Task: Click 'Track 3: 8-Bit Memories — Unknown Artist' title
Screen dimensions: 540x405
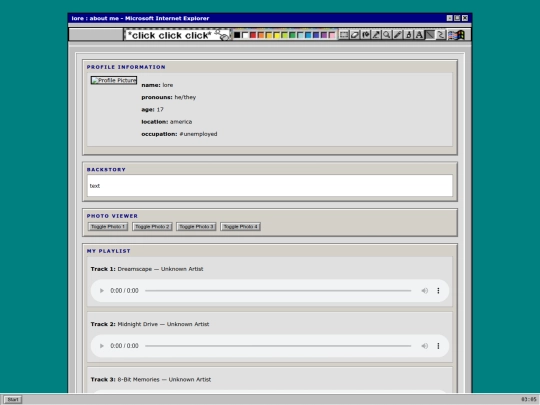Action: (150, 380)
